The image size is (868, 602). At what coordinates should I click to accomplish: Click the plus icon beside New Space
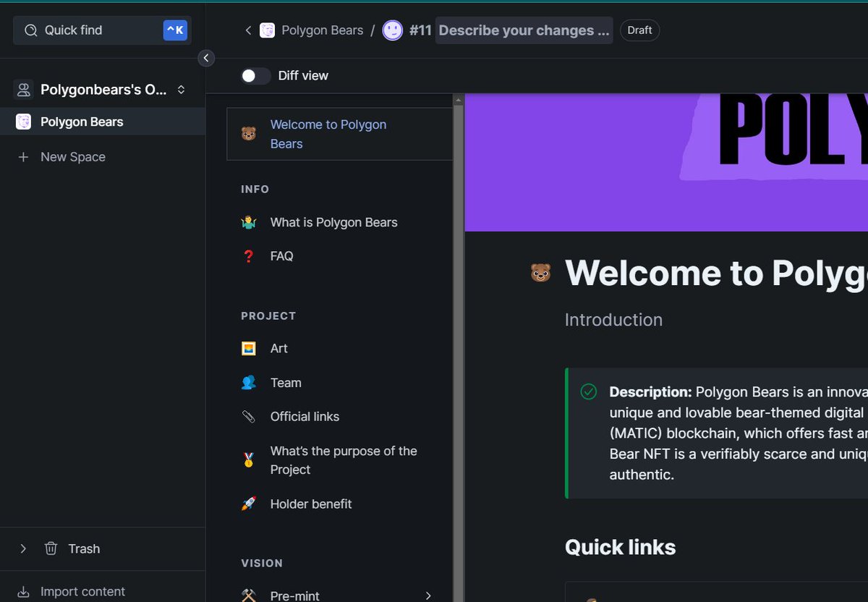click(23, 157)
